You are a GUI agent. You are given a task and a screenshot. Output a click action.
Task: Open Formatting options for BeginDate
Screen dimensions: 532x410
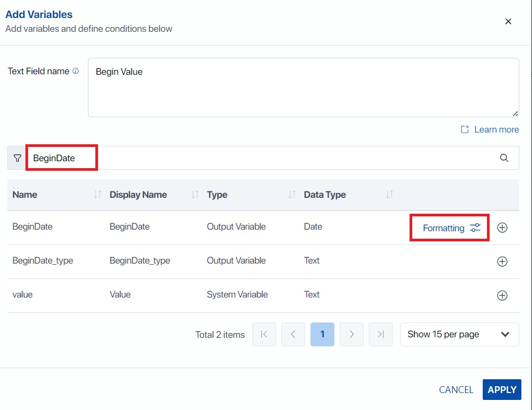click(451, 228)
